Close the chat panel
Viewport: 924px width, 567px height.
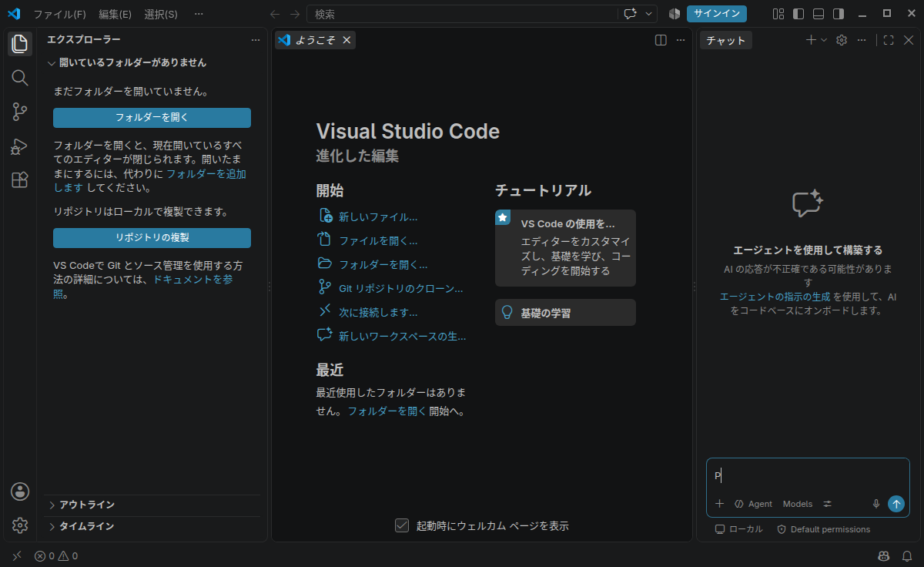click(x=909, y=40)
